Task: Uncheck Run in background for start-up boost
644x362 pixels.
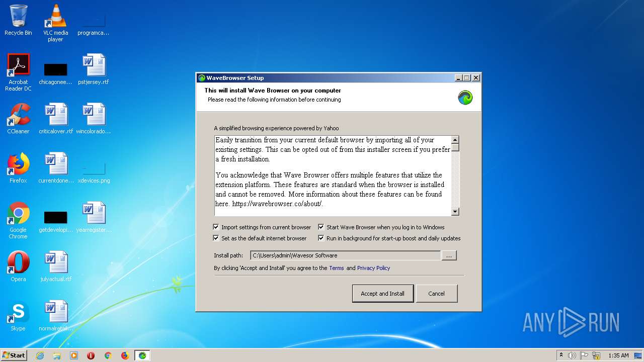Action: (x=321, y=238)
